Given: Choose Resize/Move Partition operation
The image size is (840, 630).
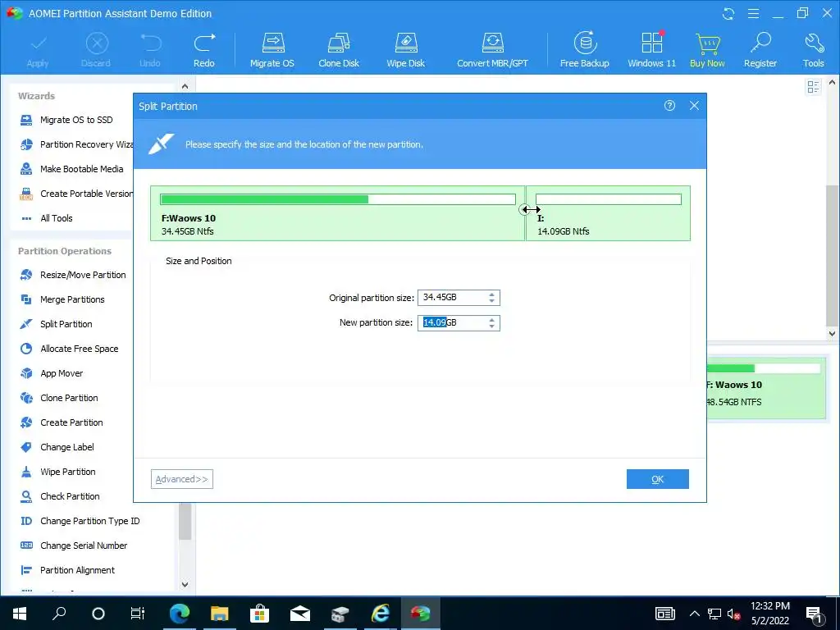Looking at the screenshot, I should [x=73, y=275].
